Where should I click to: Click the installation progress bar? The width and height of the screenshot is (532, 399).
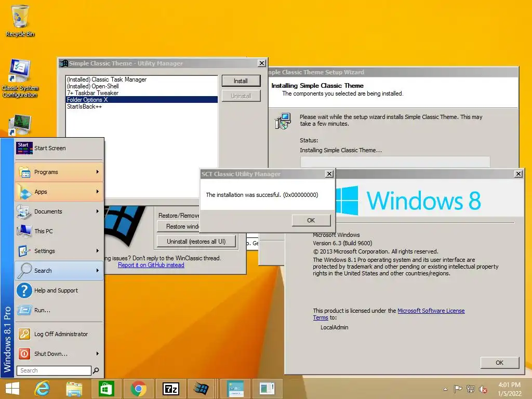[x=395, y=162]
